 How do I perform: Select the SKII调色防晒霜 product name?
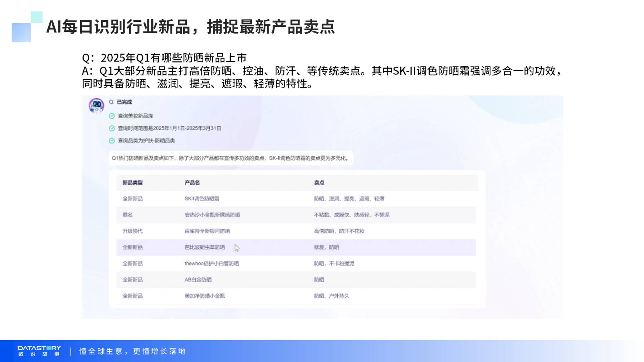pos(202,199)
